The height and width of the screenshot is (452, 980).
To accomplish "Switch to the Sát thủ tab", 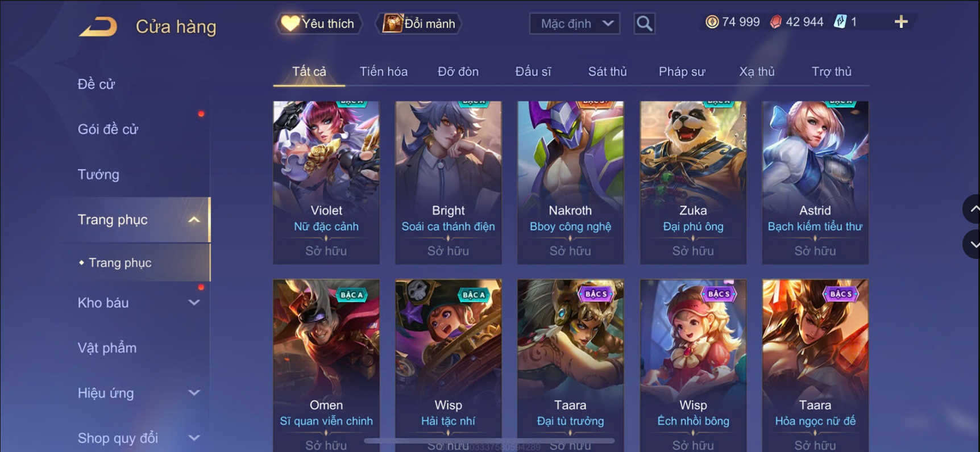I will 607,72.
